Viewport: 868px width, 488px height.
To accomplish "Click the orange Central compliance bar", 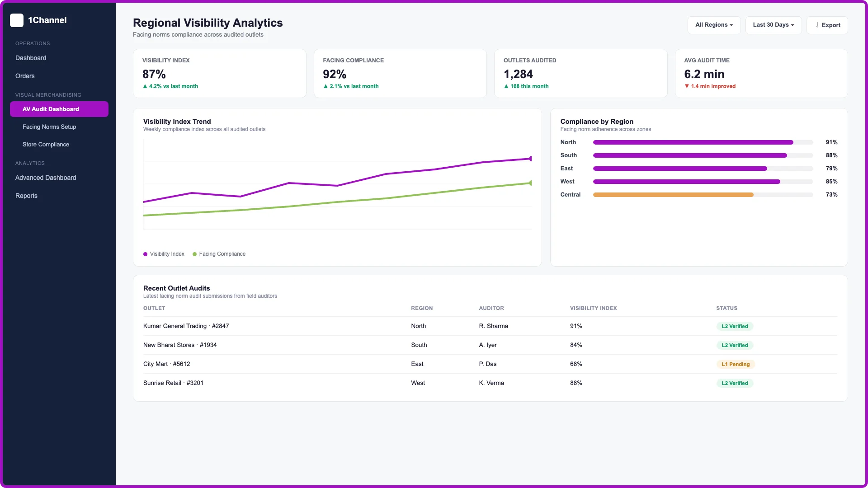I will pos(673,195).
